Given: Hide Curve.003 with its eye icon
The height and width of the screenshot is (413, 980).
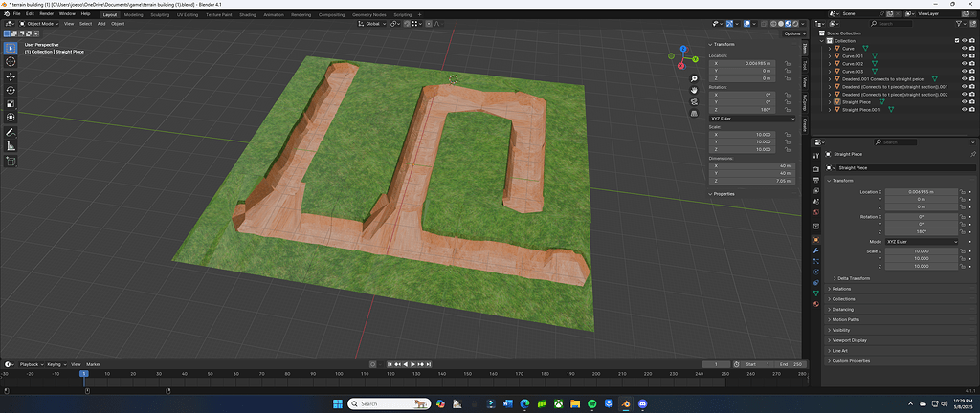Looking at the screenshot, I should [964, 71].
